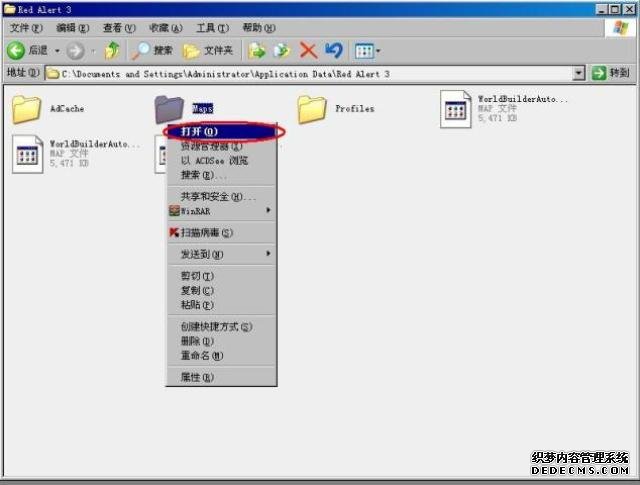This screenshot has width=640, height=485.
Task: Open Forward button history dropdown arrow
Action: pos(93,51)
